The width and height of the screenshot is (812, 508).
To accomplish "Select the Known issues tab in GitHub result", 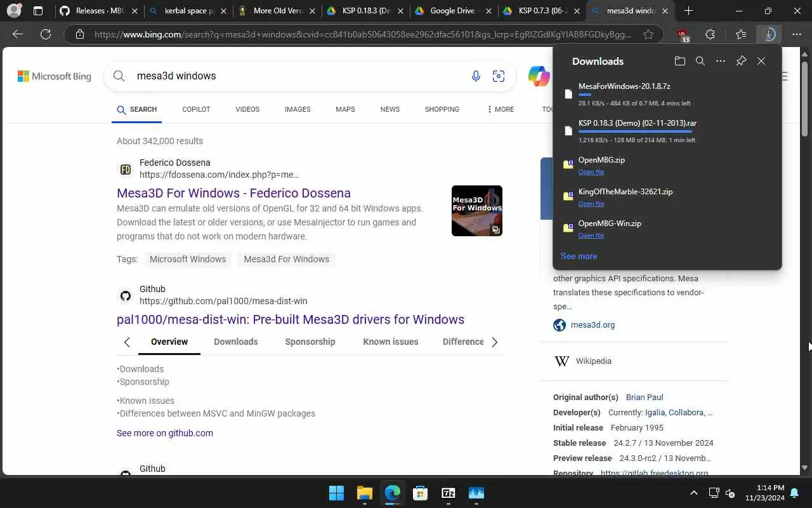I will point(391,342).
